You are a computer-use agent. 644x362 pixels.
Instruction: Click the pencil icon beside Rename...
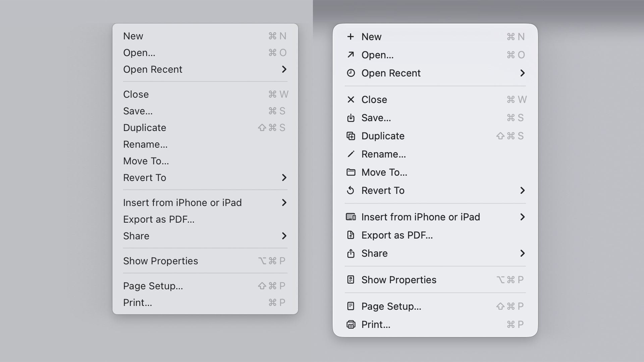coord(351,154)
